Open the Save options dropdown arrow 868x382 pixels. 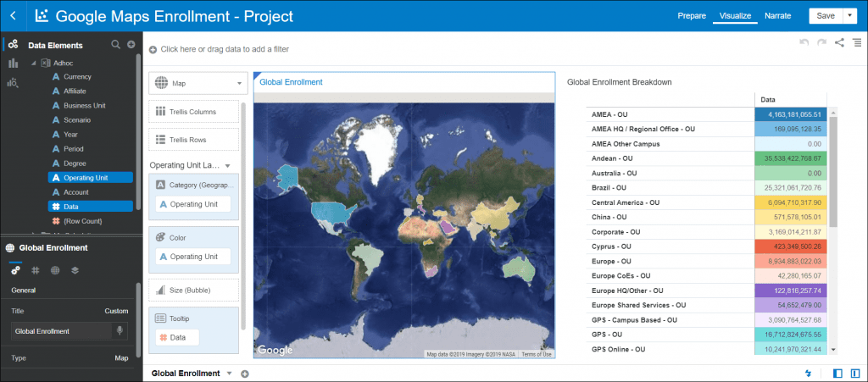click(849, 15)
